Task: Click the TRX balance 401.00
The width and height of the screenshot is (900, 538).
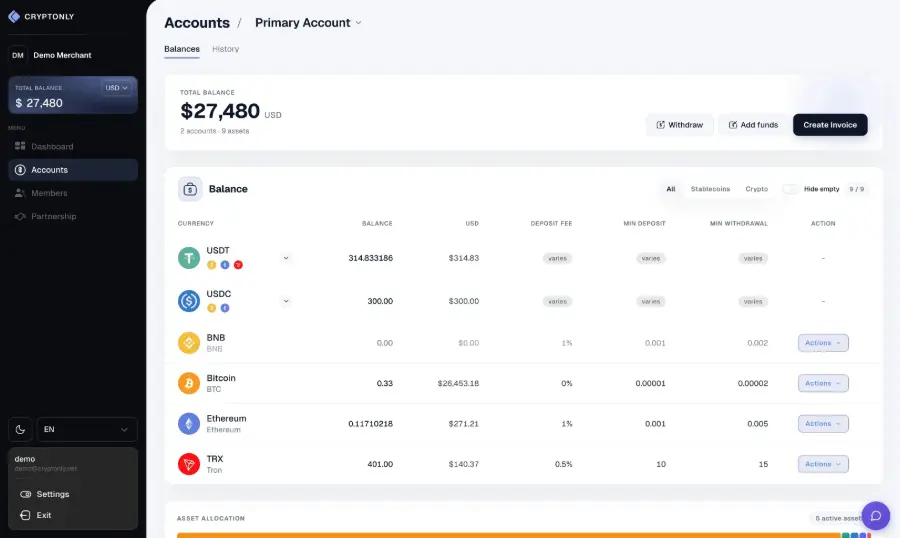Action: [380, 464]
